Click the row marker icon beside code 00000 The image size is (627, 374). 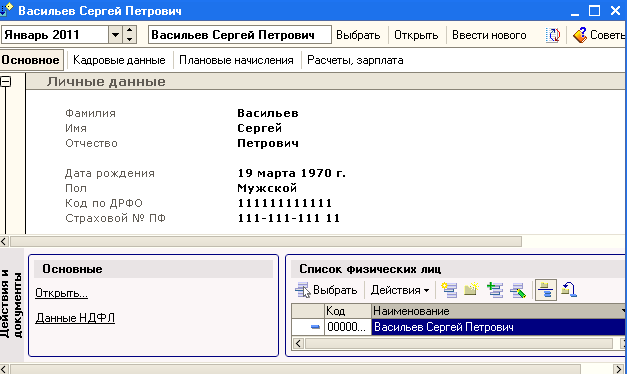[x=315, y=327]
